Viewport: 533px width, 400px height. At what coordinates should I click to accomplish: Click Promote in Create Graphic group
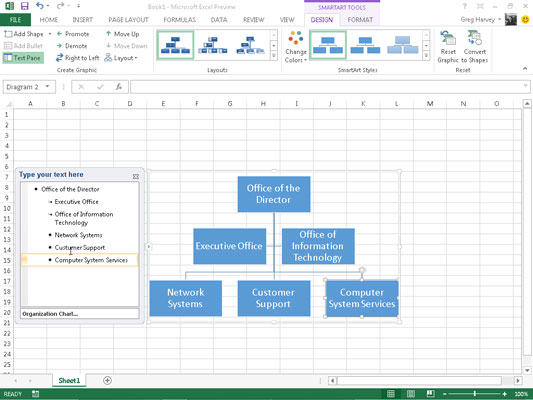point(73,34)
